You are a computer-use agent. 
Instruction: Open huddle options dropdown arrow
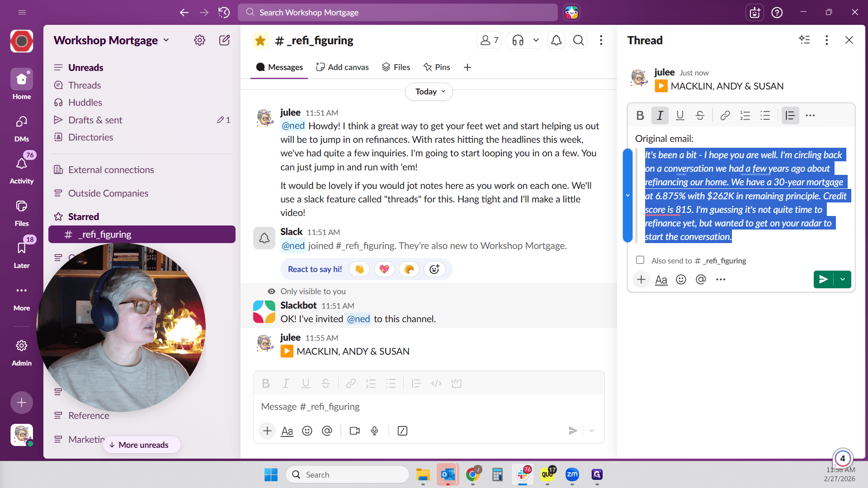pos(536,41)
